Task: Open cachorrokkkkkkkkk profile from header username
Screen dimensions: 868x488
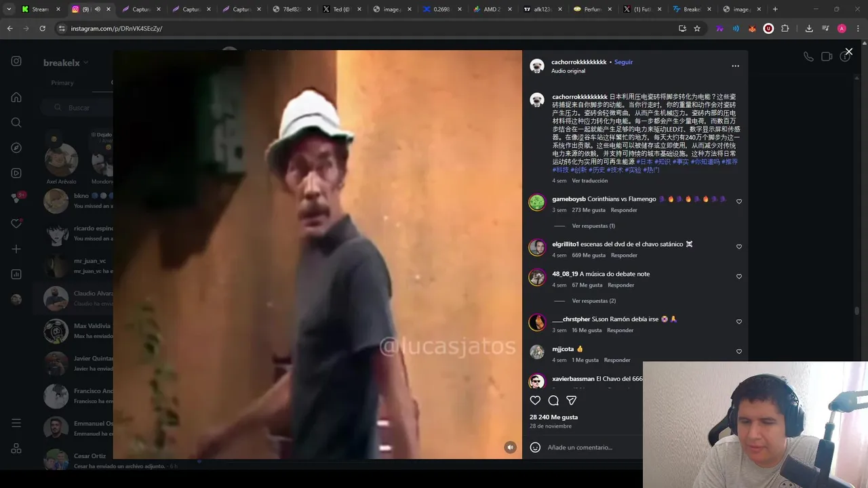Action: click(x=578, y=62)
